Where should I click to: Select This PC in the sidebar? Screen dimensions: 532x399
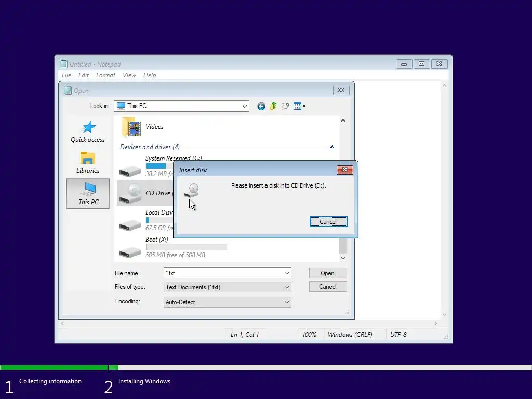[88, 194]
